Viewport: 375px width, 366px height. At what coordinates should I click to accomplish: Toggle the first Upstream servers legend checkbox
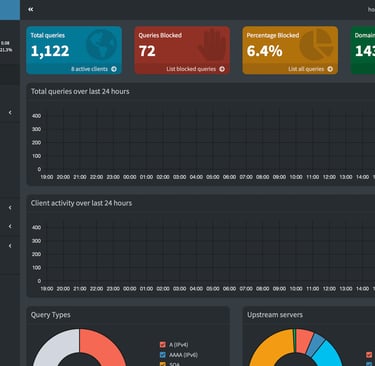(369, 355)
